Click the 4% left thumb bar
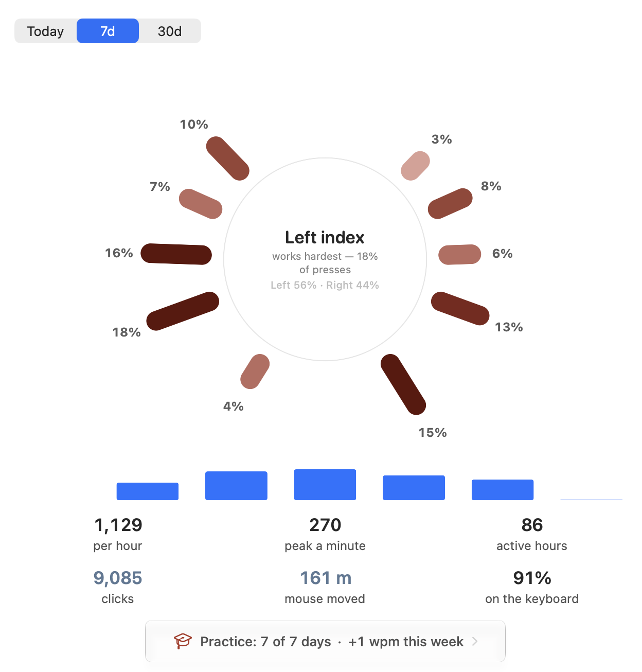This screenshot has height=672, width=642. tap(255, 372)
